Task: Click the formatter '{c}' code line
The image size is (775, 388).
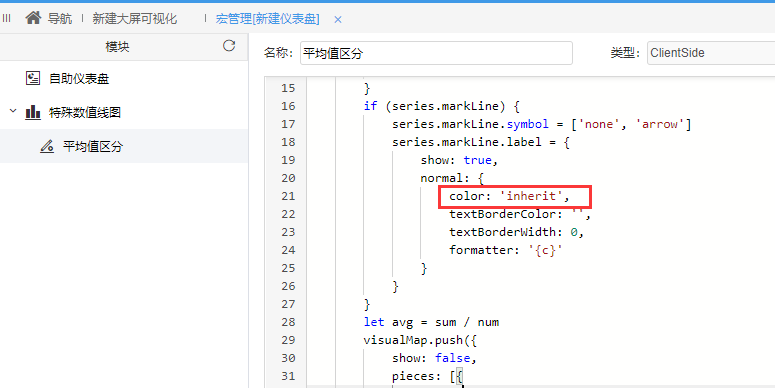Action: [506, 250]
